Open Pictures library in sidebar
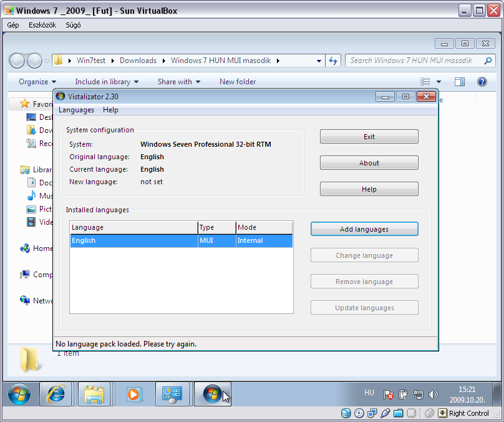 [x=39, y=209]
